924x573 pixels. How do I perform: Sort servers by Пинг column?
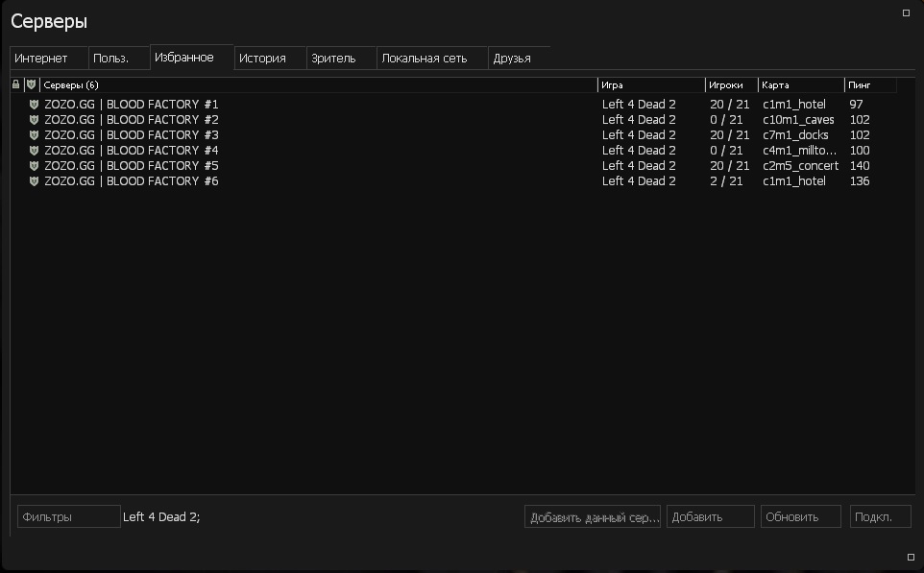(x=869, y=84)
